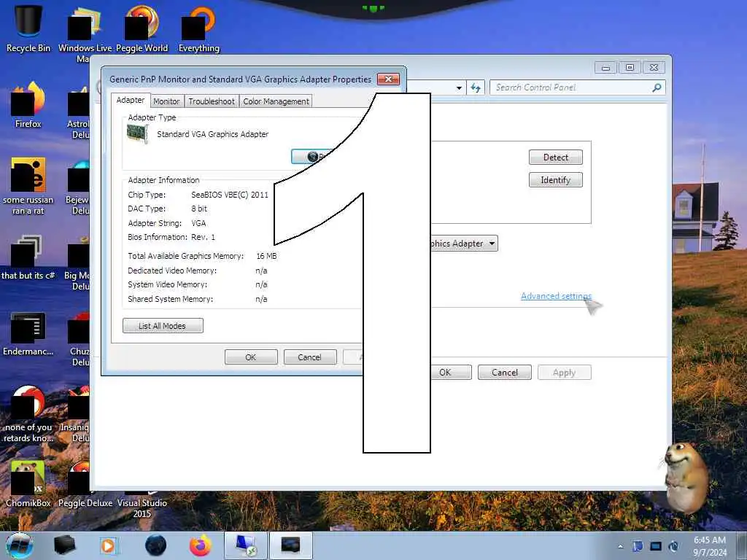Click the Windows Start orb

pos(20,545)
